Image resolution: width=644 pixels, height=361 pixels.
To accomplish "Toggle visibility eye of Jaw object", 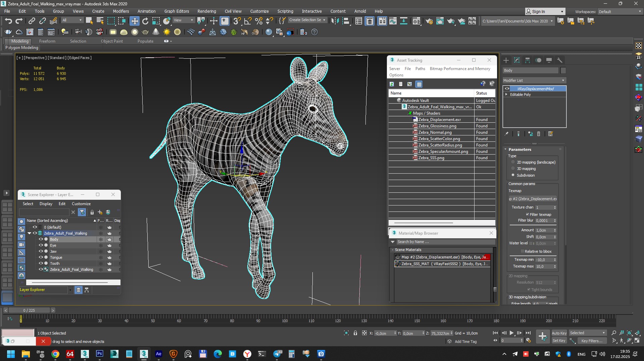I will tap(41, 251).
